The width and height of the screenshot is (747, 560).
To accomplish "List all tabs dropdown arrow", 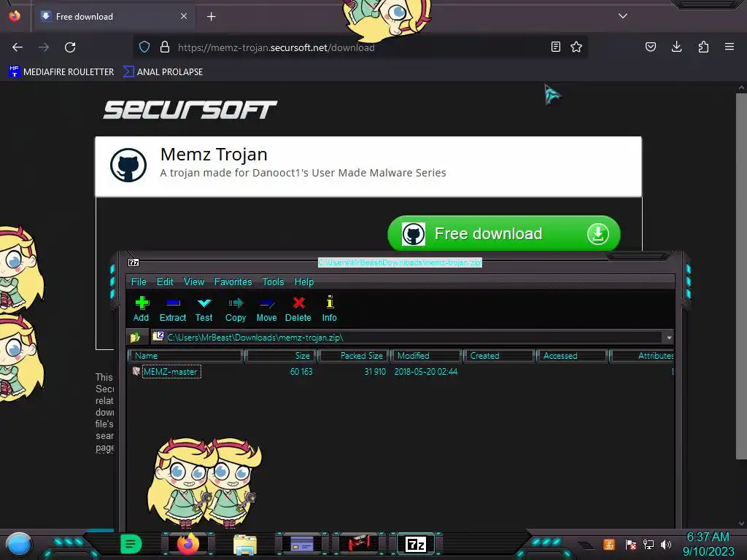I will (623, 16).
